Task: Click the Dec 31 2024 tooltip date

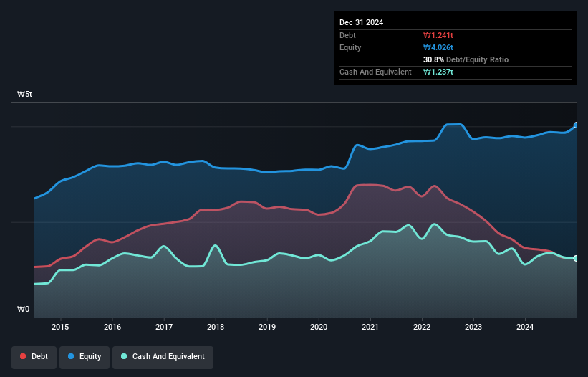Action: coord(361,22)
